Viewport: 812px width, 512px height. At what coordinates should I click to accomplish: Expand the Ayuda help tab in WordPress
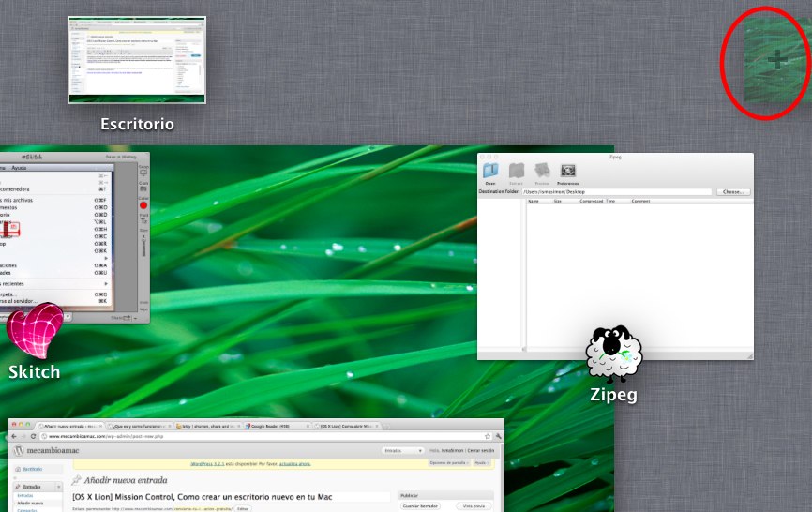482,463
